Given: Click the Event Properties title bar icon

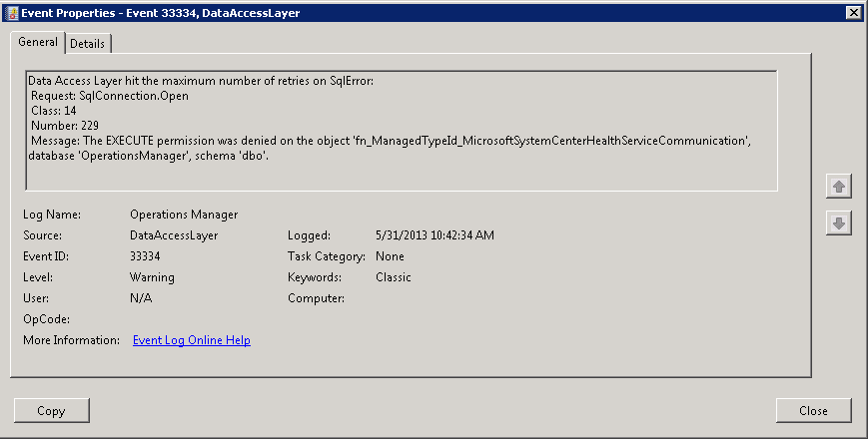Looking at the screenshot, I should pos(11,13).
